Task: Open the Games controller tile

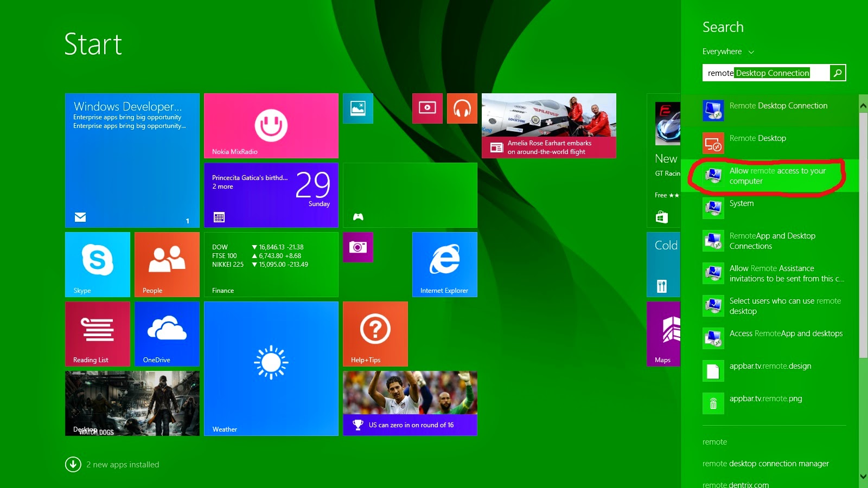Action: point(410,195)
